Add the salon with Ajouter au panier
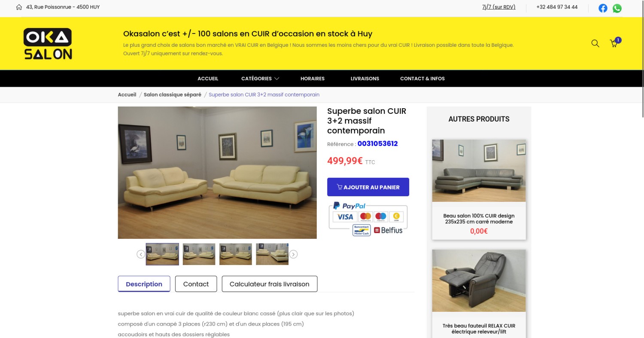Screen dimensions: 644x338 (368, 187)
